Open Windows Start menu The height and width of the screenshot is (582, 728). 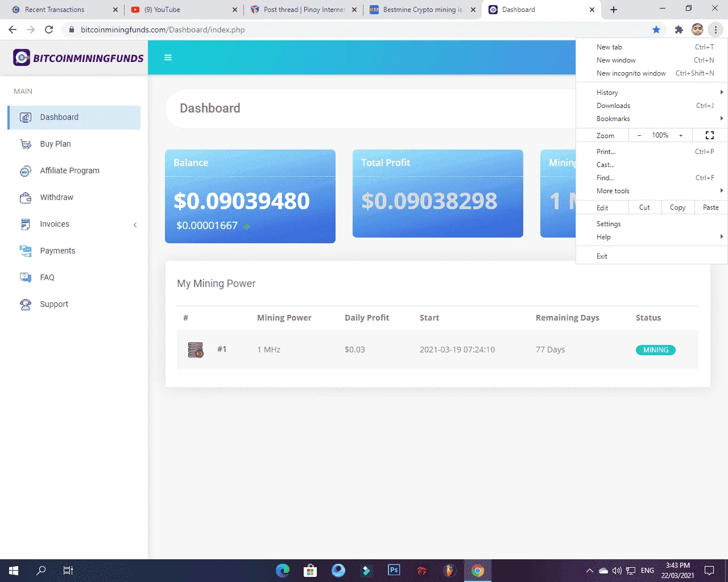14,571
